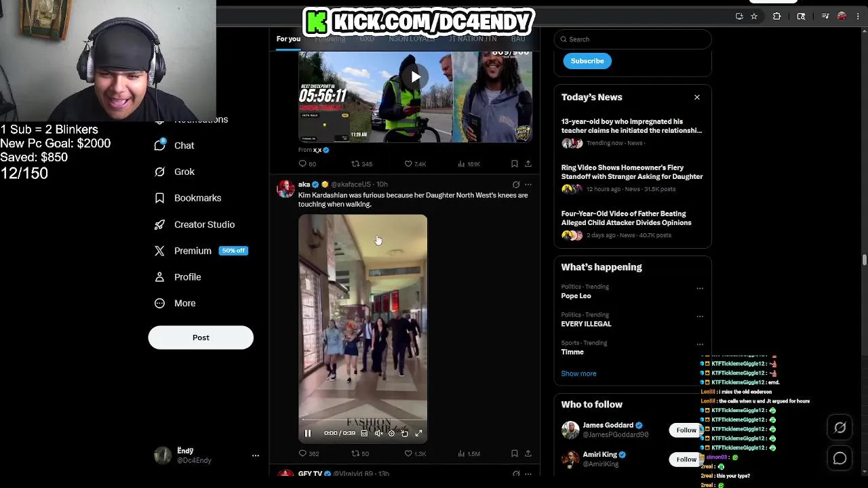Open Premium in the sidebar
Viewport: 868px width, 488px height.
[x=201, y=251]
